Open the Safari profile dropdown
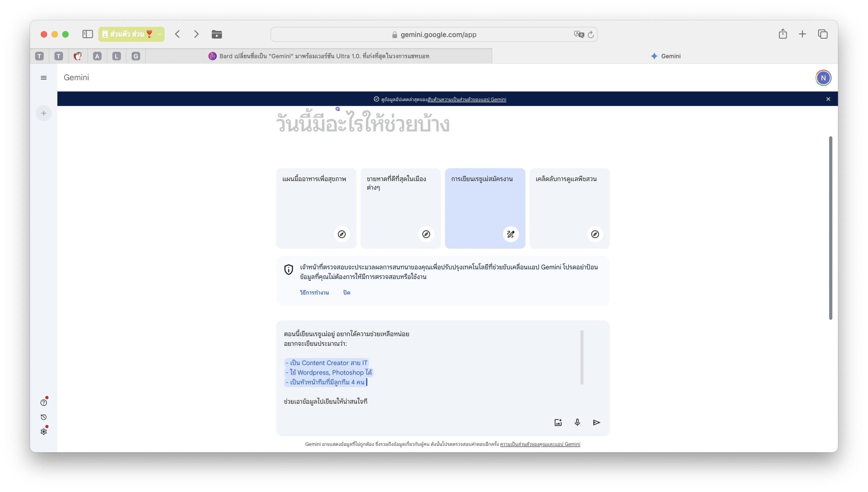The height and width of the screenshot is (492, 868). (x=131, y=34)
